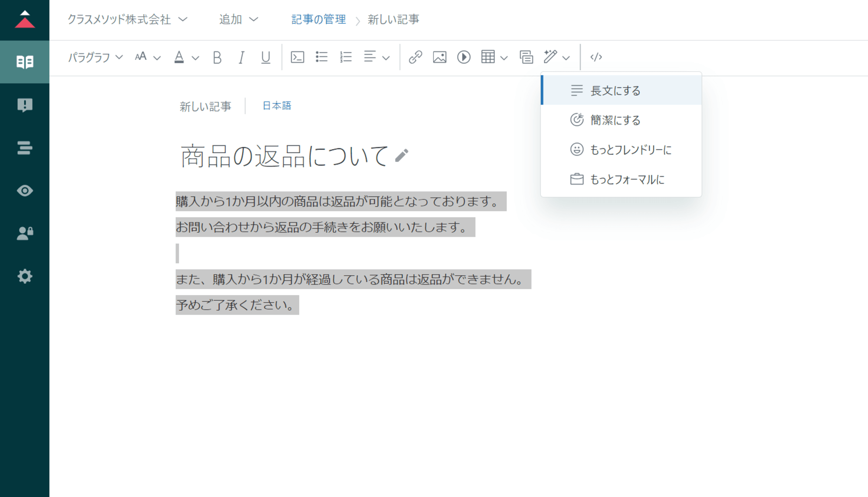The width and height of the screenshot is (868, 497).
Task: Insert a code block
Action: (x=297, y=57)
